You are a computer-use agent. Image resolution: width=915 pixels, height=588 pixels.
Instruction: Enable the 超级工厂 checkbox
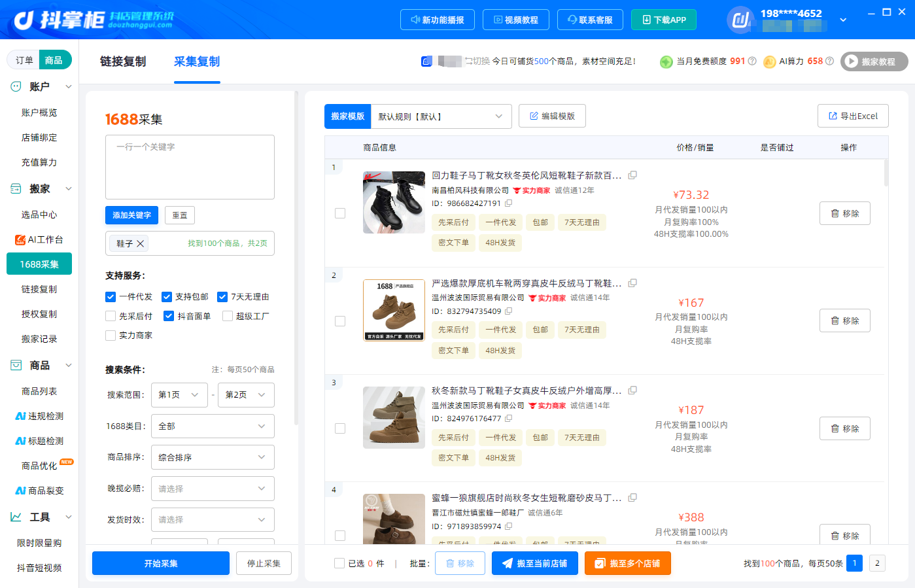228,316
